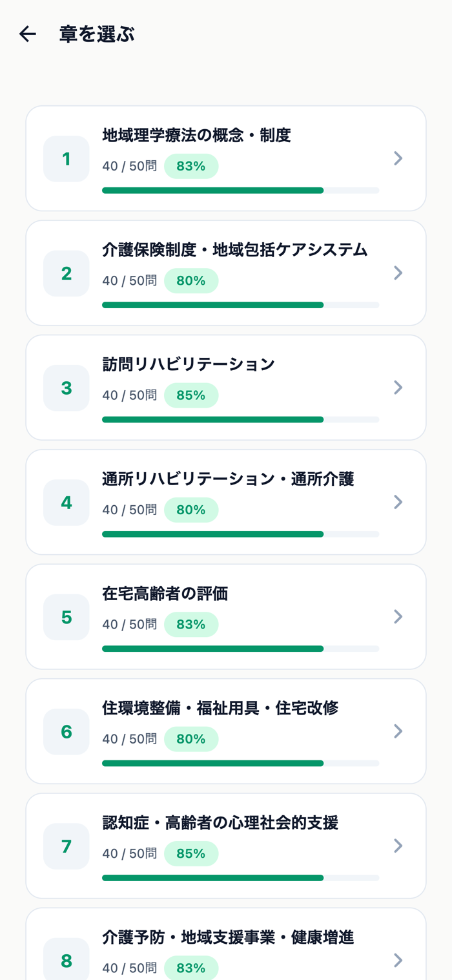Tap the back arrow icon
This screenshot has height=980, width=452.
pyautogui.click(x=27, y=34)
